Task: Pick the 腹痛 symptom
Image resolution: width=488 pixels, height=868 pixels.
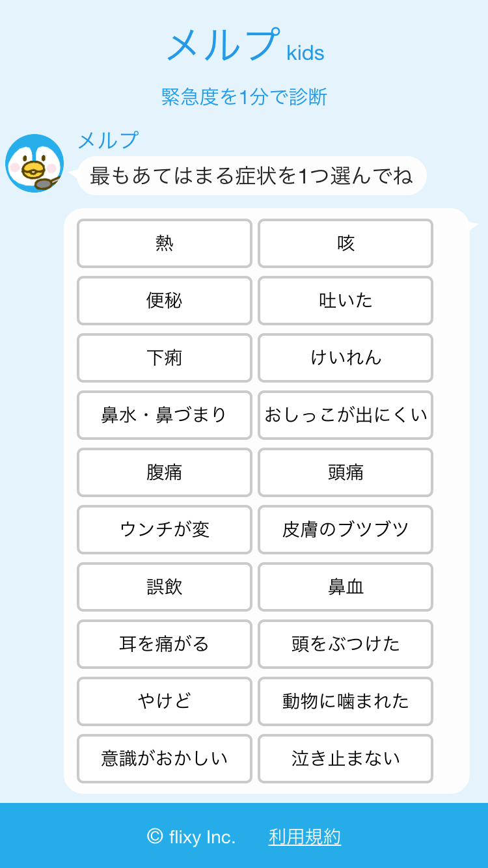Action: point(165,472)
